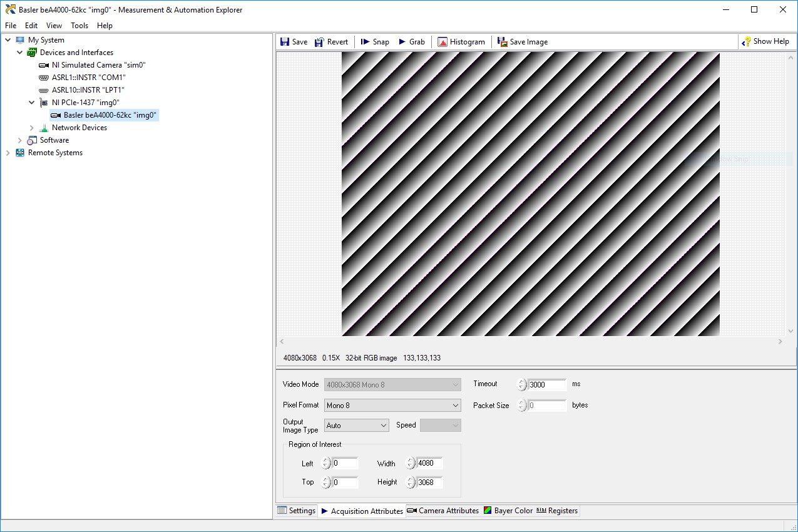Click the Left ROI input field
This screenshot has height=532, width=798.
pyautogui.click(x=345, y=464)
